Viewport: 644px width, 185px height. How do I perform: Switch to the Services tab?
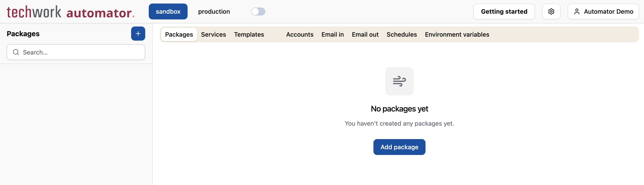[x=213, y=34]
